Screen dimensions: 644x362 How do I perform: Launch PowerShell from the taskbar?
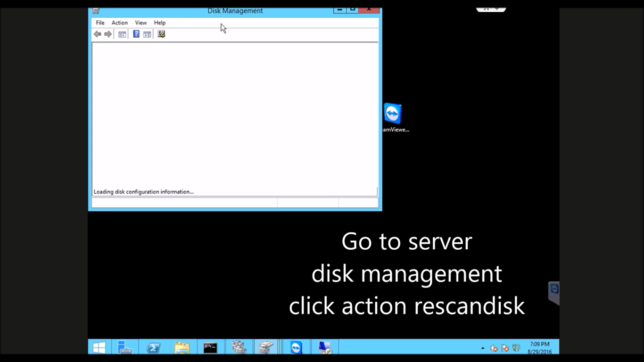154,348
